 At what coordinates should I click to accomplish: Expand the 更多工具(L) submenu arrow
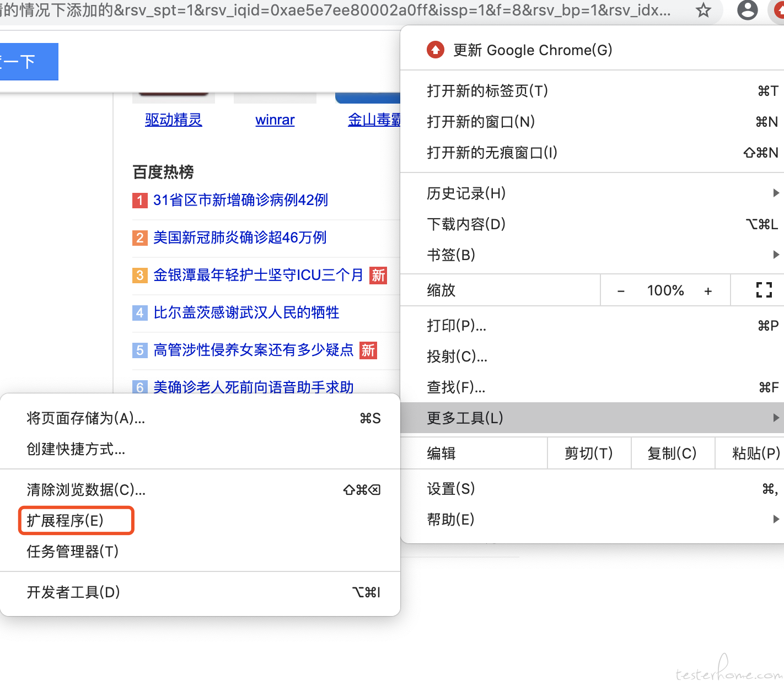(776, 418)
